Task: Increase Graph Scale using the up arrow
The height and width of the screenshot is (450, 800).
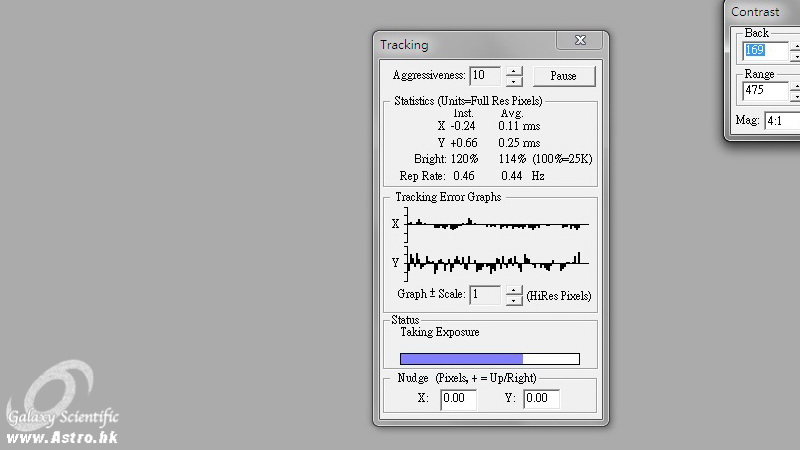Action: [x=514, y=290]
